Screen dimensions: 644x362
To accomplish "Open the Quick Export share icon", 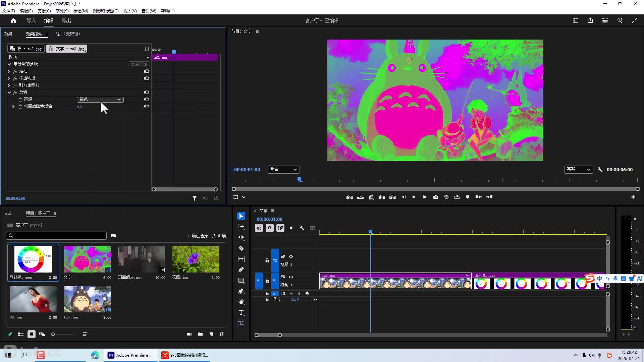I will pyautogui.click(x=590, y=20).
